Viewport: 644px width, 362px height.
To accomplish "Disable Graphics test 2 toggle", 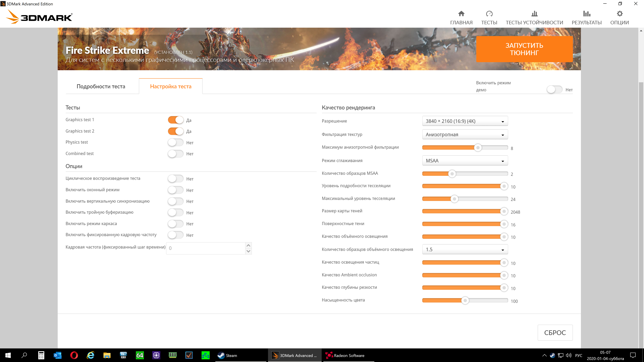I will pos(175,131).
